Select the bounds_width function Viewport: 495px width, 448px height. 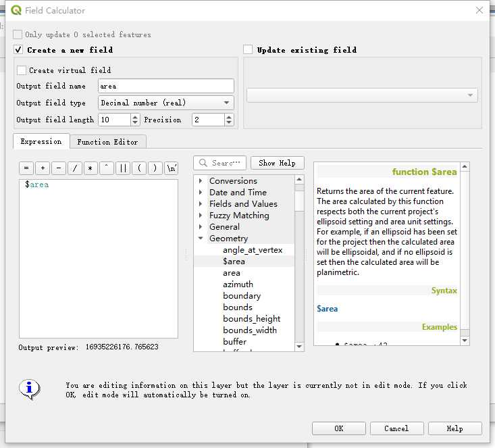point(250,330)
